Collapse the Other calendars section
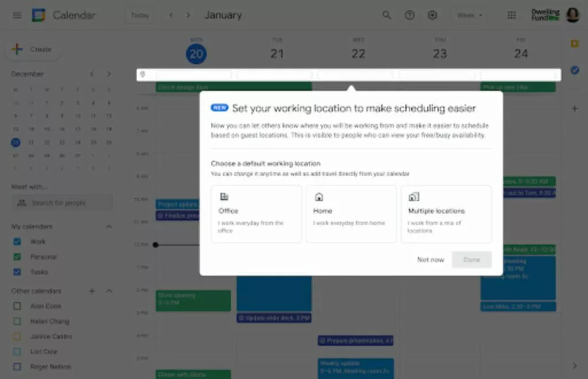This screenshot has width=588, height=379. tap(109, 291)
